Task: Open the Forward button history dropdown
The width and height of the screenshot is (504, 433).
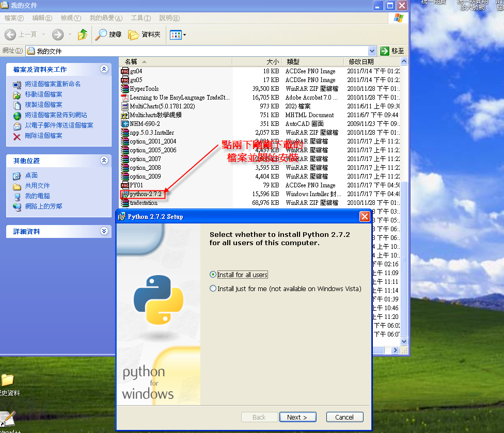Action: pos(70,35)
